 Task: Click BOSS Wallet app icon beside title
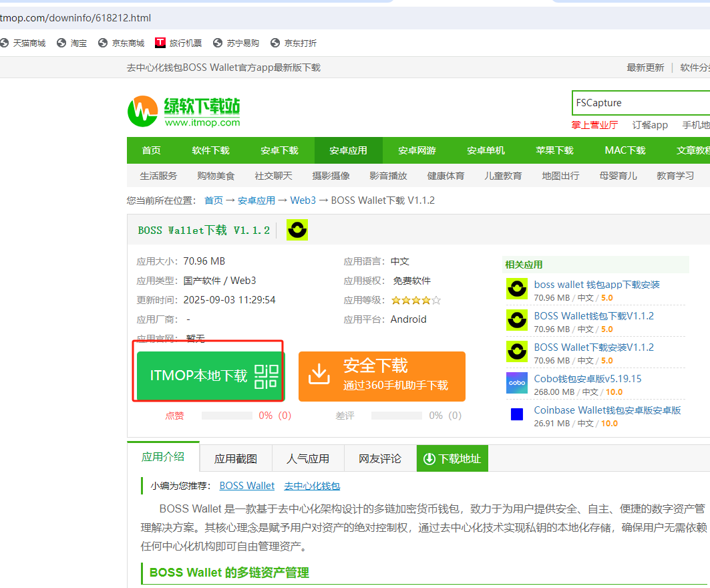(297, 230)
